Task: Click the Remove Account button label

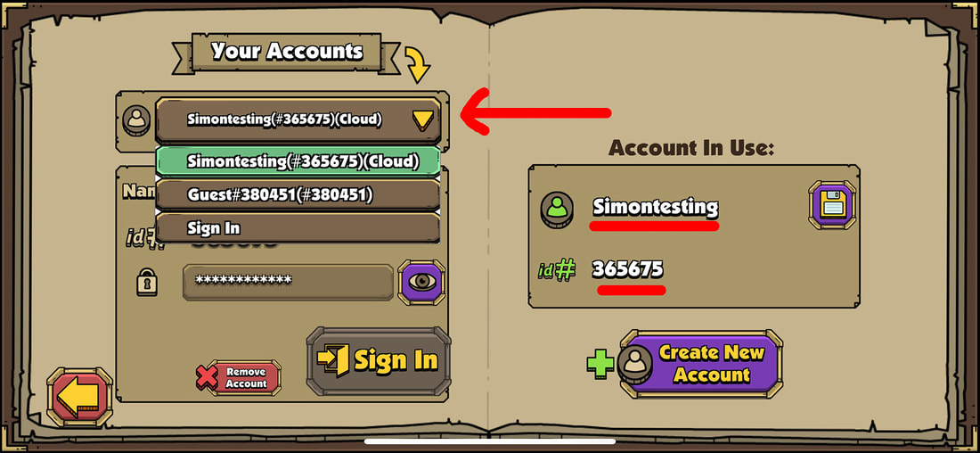Action: [x=246, y=377]
